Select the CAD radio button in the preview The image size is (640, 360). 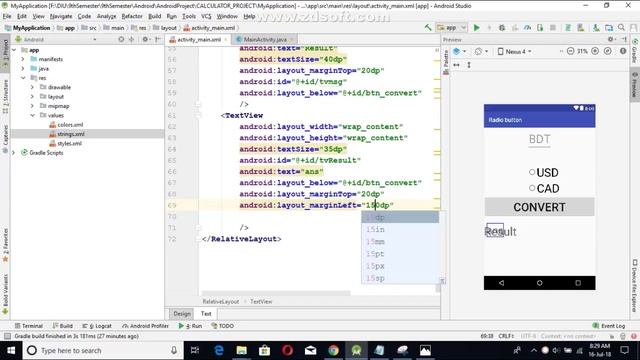[x=532, y=188]
